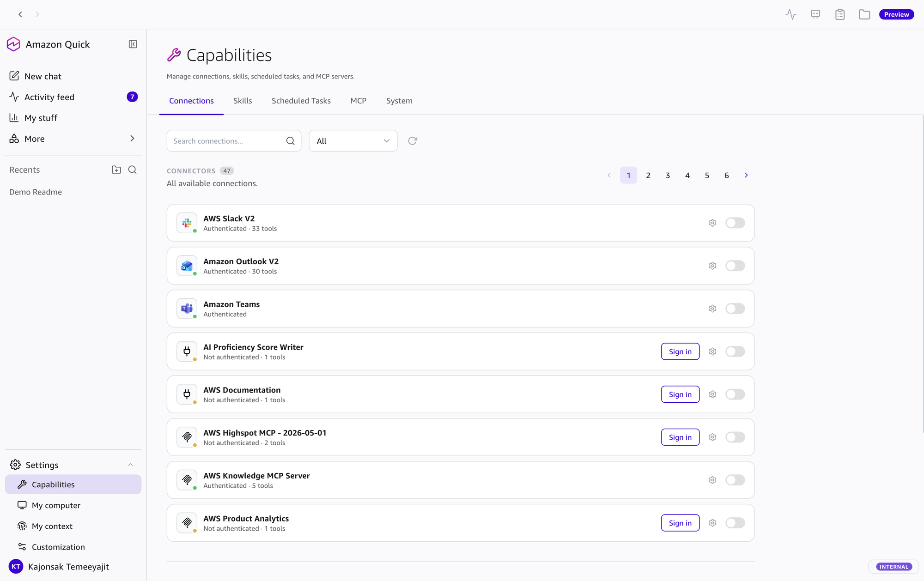Sign in to AI Proficiency Score Writer
This screenshot has width=924, height=581.
(680, 351)
